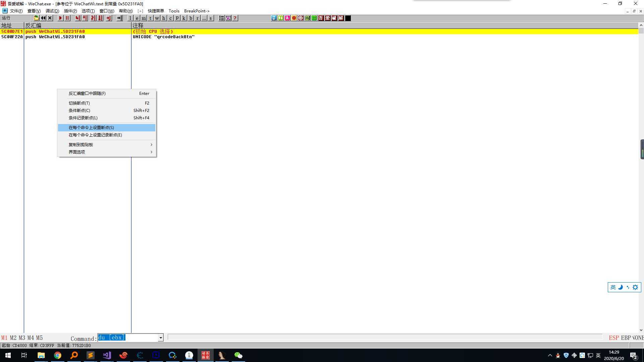The height and width of the screenshot is (362, 644).
Task: Click the Execute till return icon
Action: (109, 18)
